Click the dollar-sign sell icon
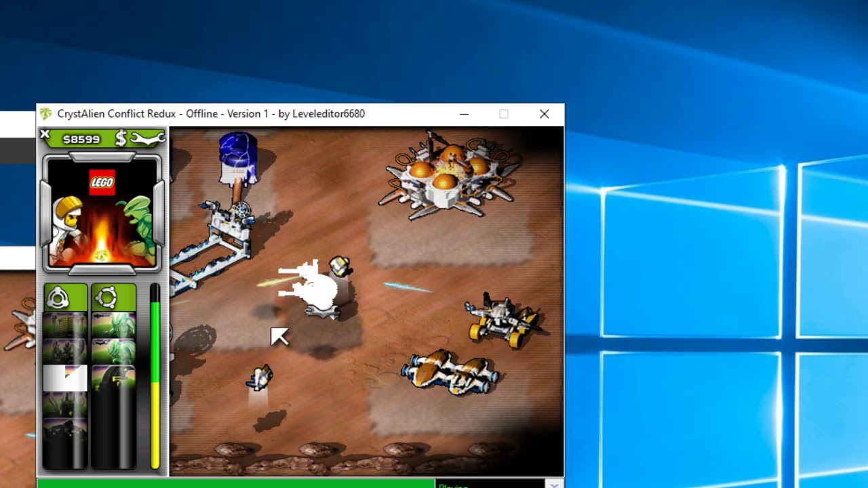Image resolution: width=868 pixels, height=488 pixels. coord(121,138)
